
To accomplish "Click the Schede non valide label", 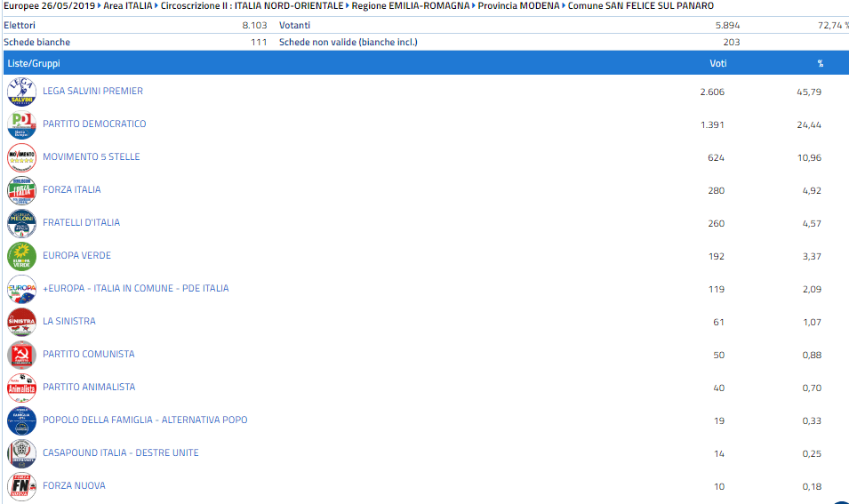I will tap(348, 43).
